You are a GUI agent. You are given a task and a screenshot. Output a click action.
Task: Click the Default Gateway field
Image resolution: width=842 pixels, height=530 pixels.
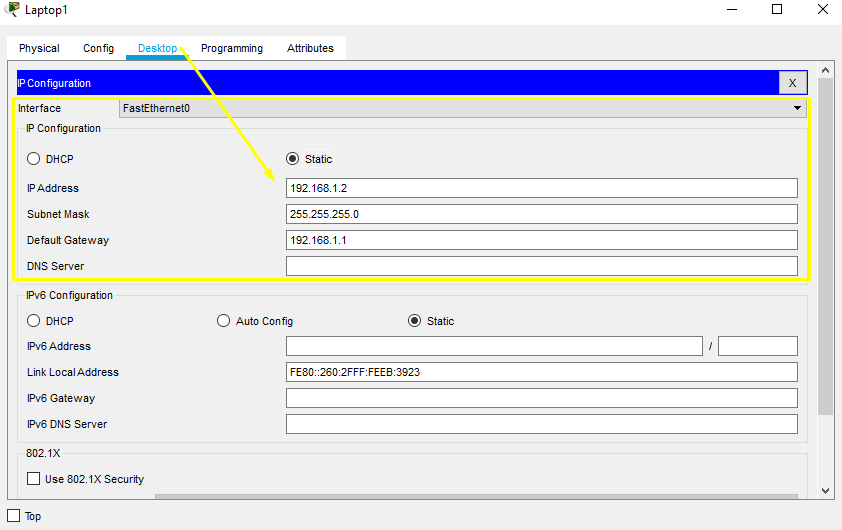coord(541,240)
